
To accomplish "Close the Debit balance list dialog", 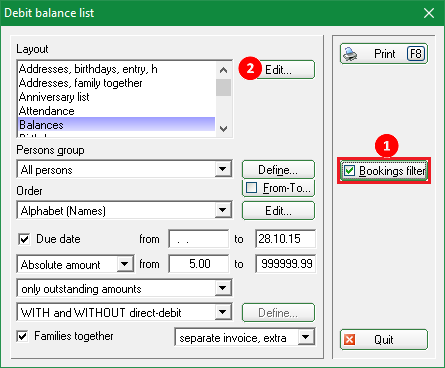I will pos(429,13).
